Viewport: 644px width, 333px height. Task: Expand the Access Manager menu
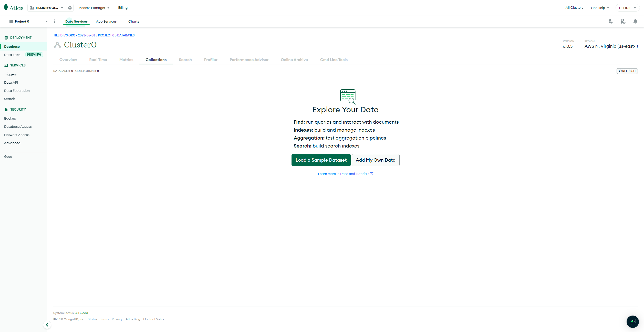(94, 8)
